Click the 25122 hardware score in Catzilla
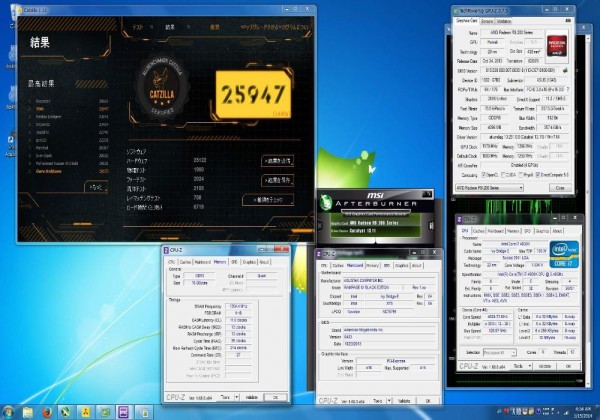Screen dimensions: 600x420 [200, 160]
